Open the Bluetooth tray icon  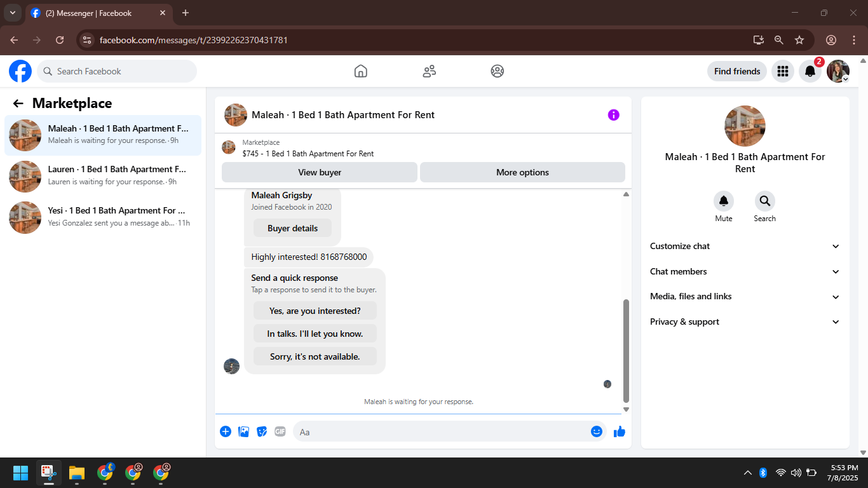coord(764,473)
